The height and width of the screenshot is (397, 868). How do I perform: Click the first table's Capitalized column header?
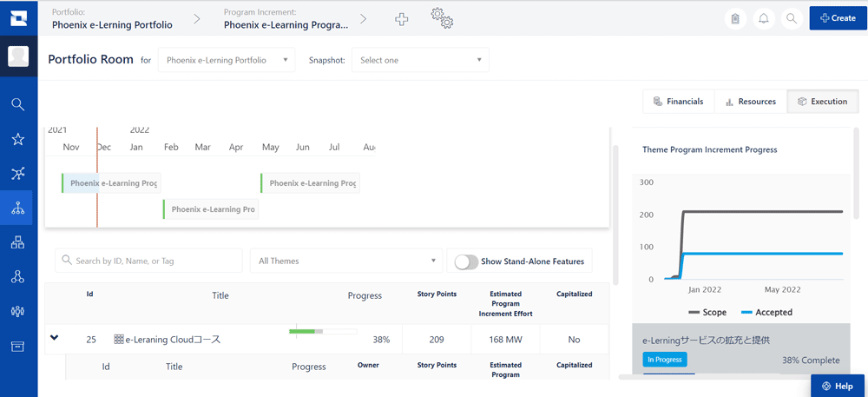[574, 294]
